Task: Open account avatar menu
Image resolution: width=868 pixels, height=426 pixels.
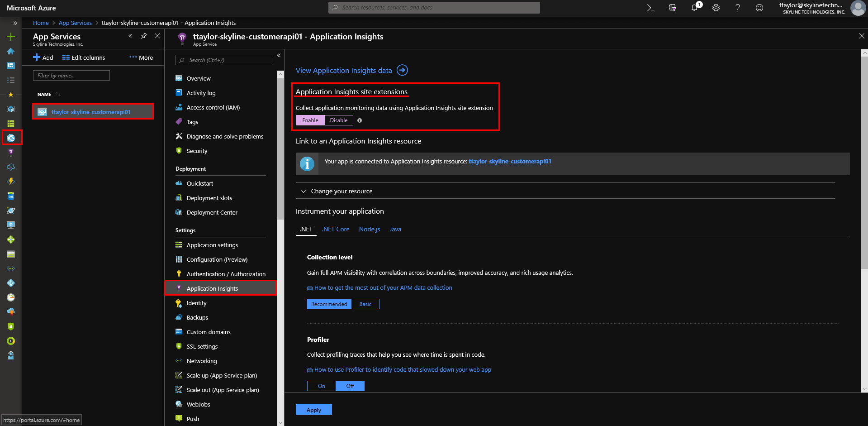Action: [858, 8]
